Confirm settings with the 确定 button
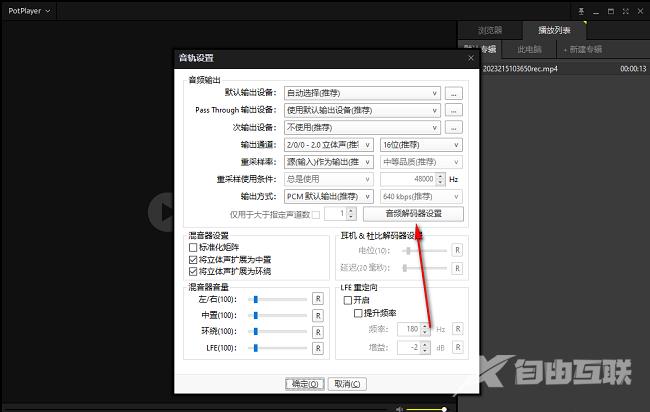 click(x=304, y=383)
